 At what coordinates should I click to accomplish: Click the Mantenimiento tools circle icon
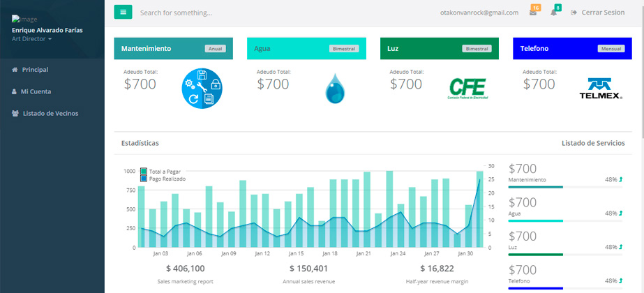pos(202,89)
